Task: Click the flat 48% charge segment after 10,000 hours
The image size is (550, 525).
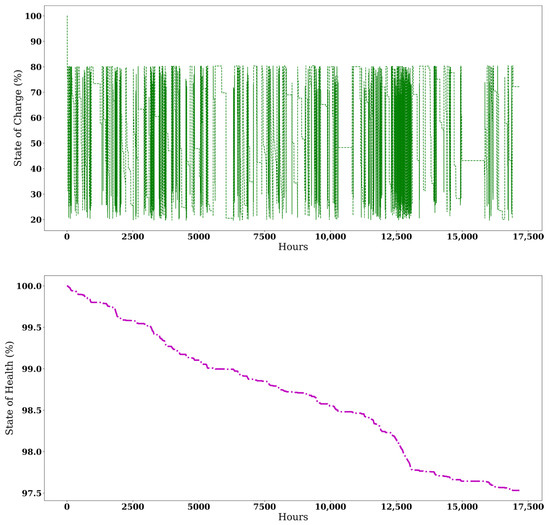Action: [x=345, y=147]
